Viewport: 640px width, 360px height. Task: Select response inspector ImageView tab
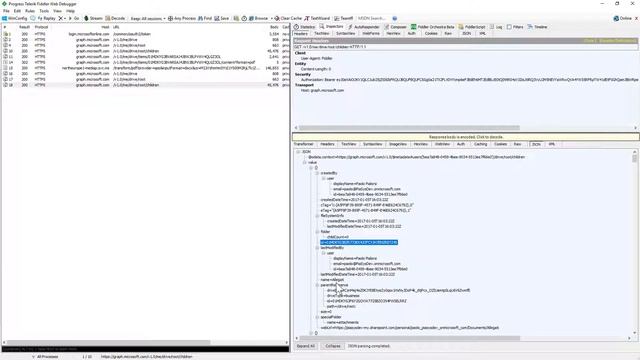(x=398, y=144)
